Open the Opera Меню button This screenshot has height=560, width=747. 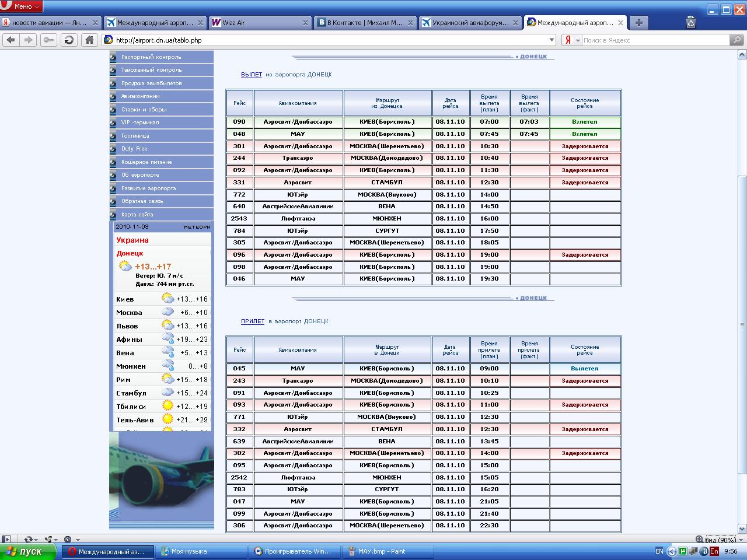tap(22, 6)
